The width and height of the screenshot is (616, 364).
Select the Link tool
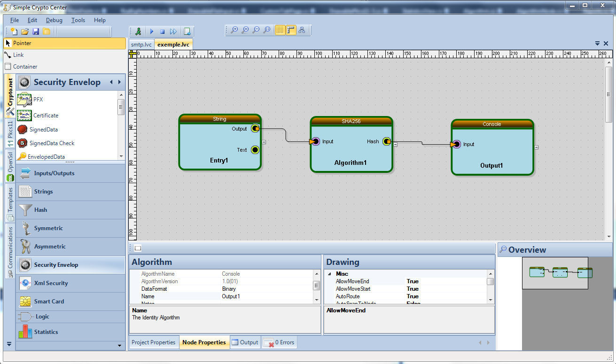pyautogui.click(x=65, y=55)
